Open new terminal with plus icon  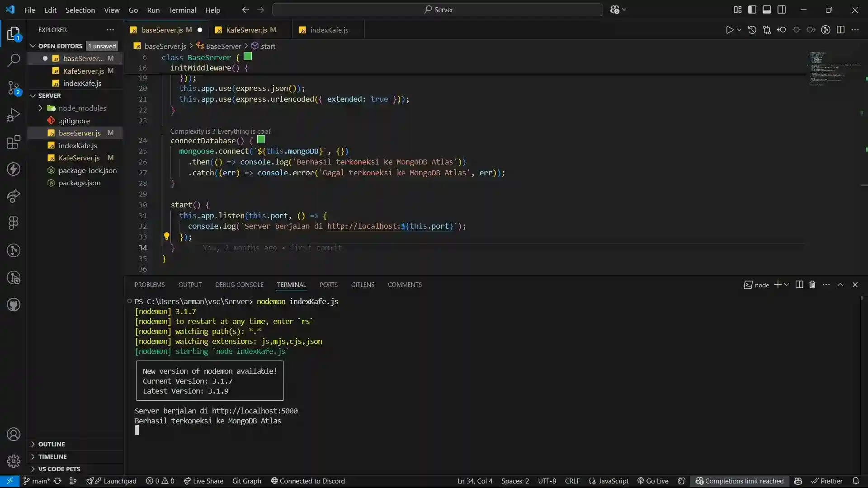pos(778,285)
